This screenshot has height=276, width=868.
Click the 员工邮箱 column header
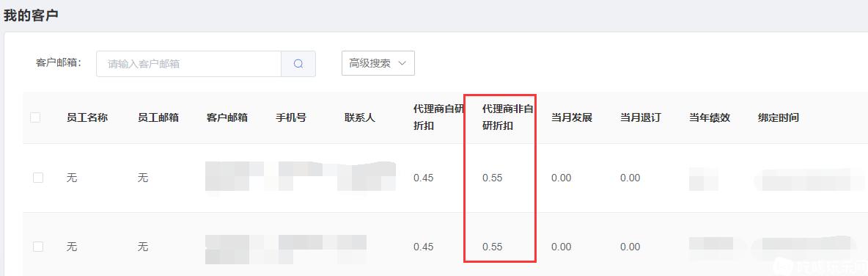[158, 117]
